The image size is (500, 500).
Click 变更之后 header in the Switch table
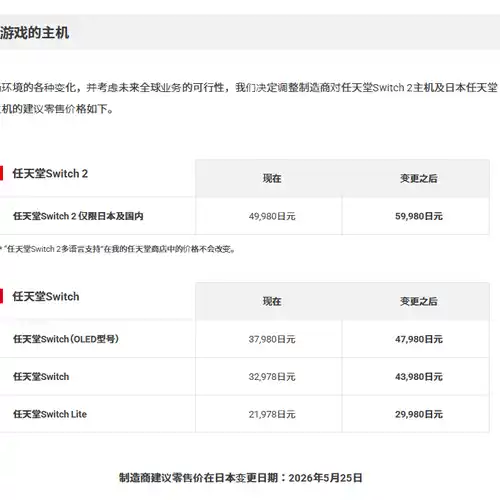[419, 301]
